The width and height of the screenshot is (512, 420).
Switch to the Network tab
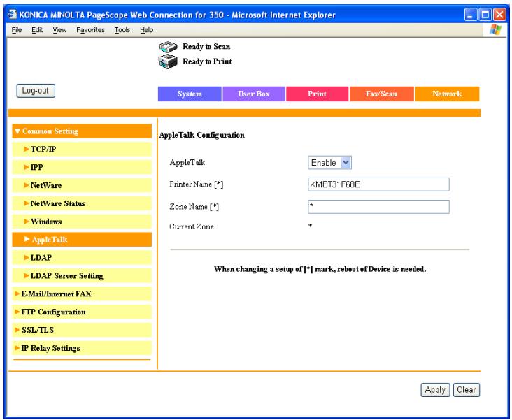tap(447, 94)
